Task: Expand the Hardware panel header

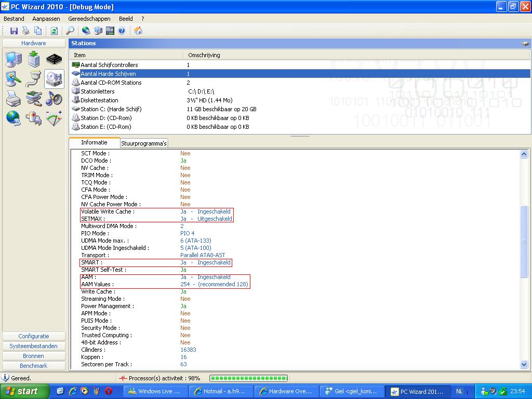Action: click(34, 43)
